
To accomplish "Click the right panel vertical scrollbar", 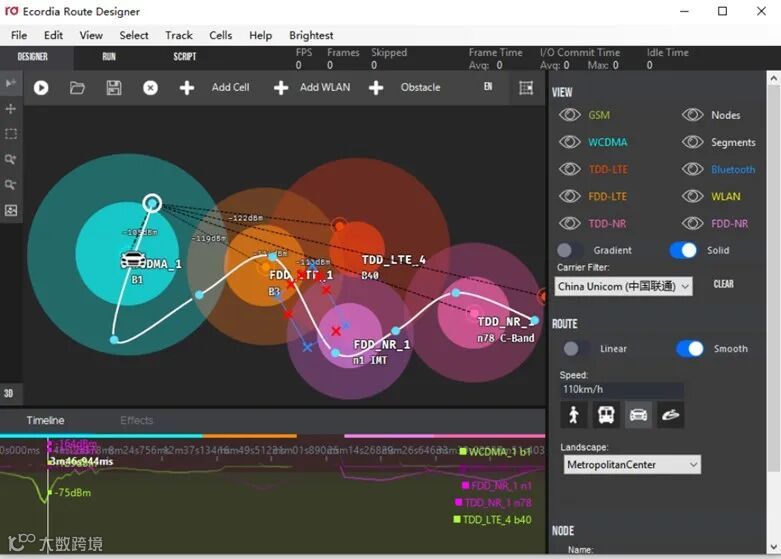I will coord(774,279).
